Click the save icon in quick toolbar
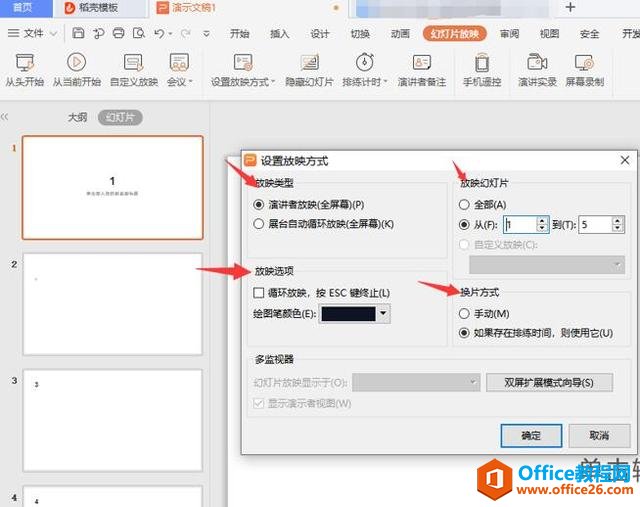The image size is (640, 507). point(78,33)
